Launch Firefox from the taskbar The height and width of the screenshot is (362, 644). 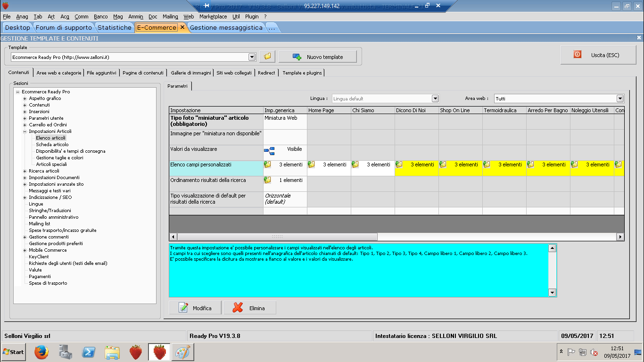tap(41, 352)
